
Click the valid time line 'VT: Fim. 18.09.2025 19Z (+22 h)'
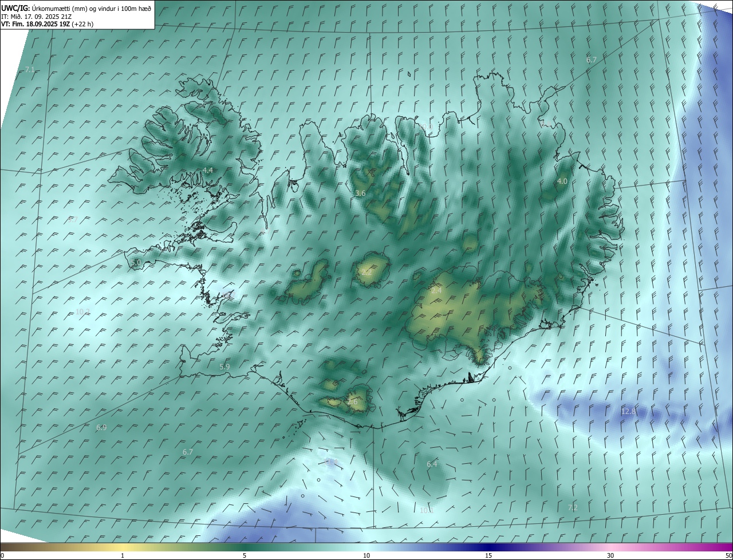click(47, 24)
